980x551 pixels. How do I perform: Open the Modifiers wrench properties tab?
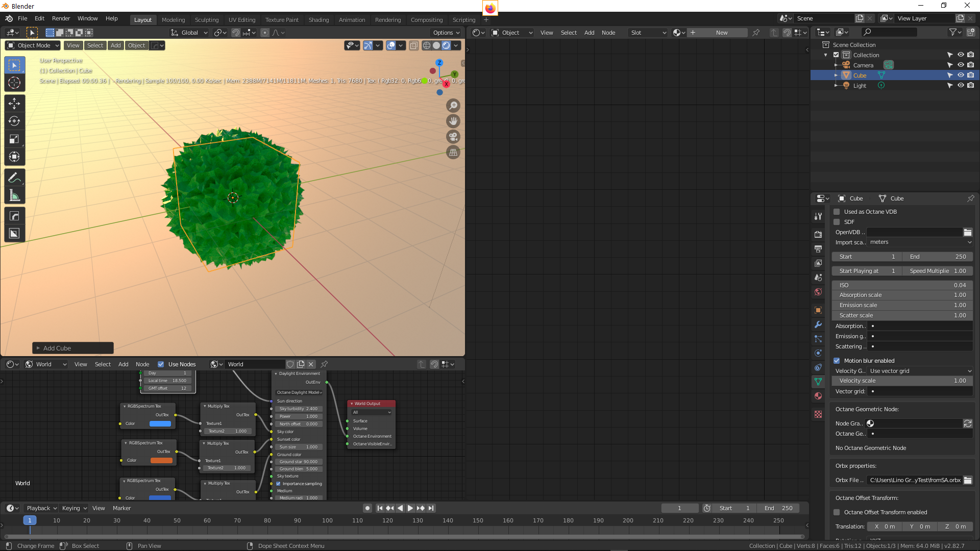coord(818,324)
